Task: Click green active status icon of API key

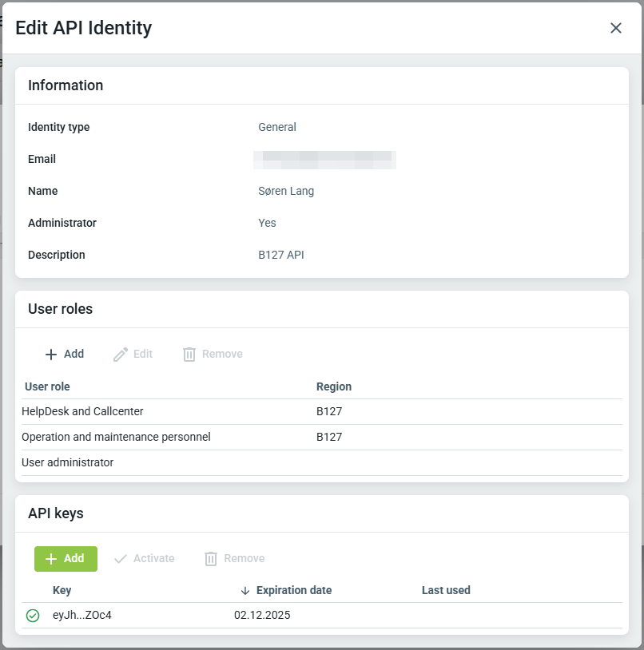Action: tap(33, 616)
